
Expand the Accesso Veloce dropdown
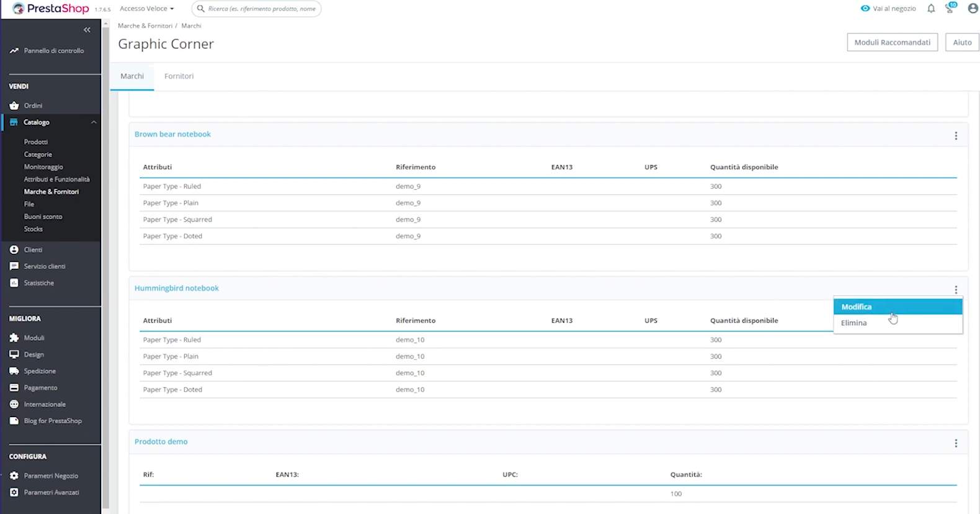(147, 9)
